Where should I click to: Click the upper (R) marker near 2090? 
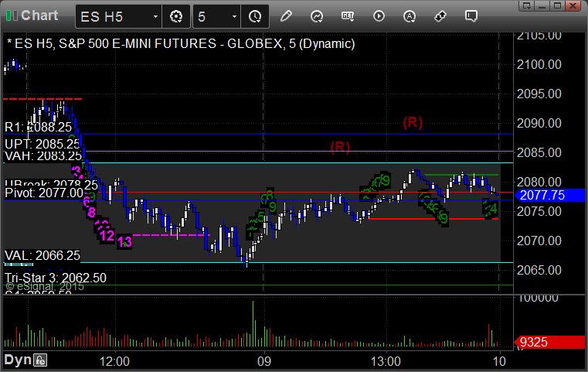(x=413, y=122)
